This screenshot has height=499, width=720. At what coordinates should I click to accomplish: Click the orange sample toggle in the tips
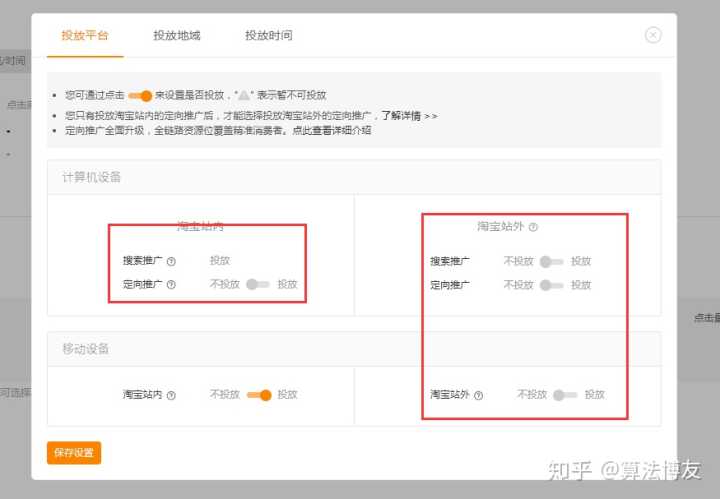pos(140,95)
